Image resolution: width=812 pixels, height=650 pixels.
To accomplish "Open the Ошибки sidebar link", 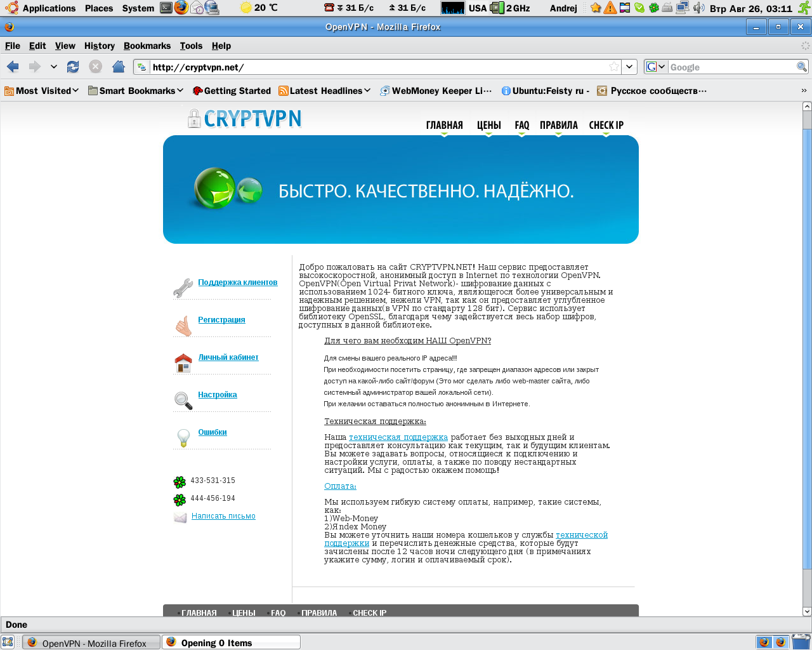I will [213, 432].
